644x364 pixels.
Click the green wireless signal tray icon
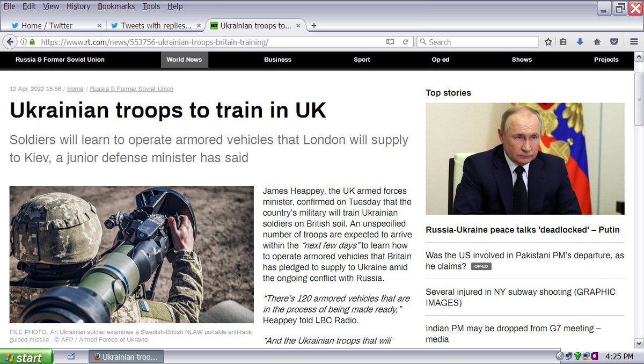577,356
